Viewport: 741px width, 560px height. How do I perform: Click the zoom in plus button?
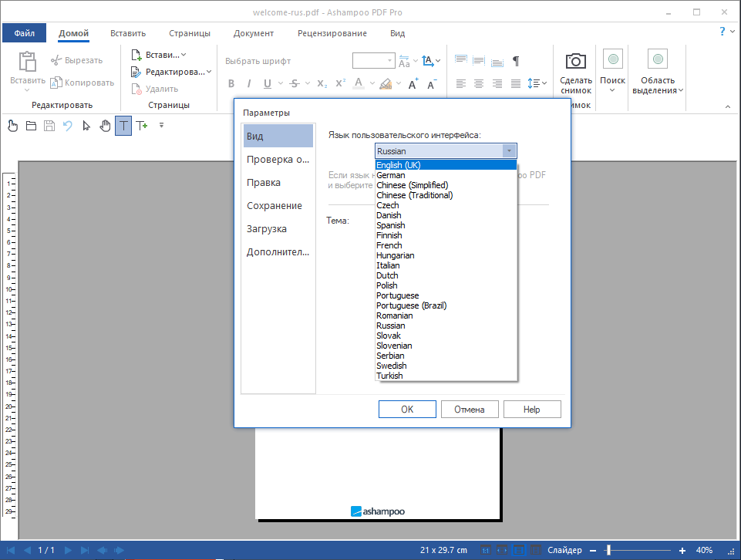click(x=682, y=550)
